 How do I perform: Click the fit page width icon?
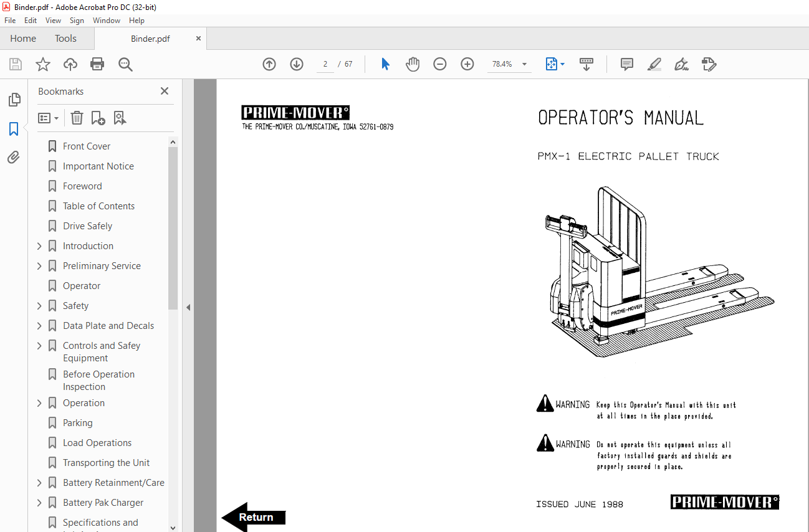coord(551,64)
